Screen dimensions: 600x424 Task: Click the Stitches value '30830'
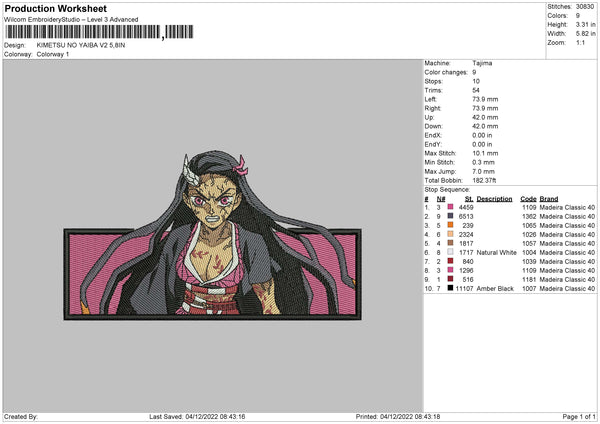coord(585,7)
